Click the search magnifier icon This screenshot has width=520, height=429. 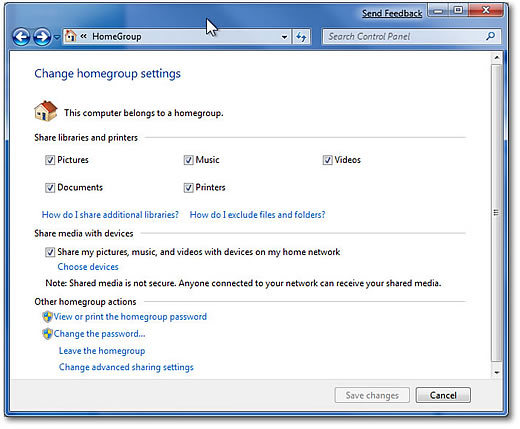(491, 36)
